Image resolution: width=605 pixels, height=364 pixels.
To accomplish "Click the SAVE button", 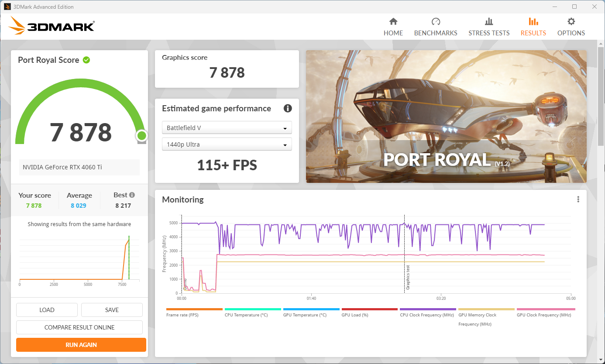I will [112, 310].
